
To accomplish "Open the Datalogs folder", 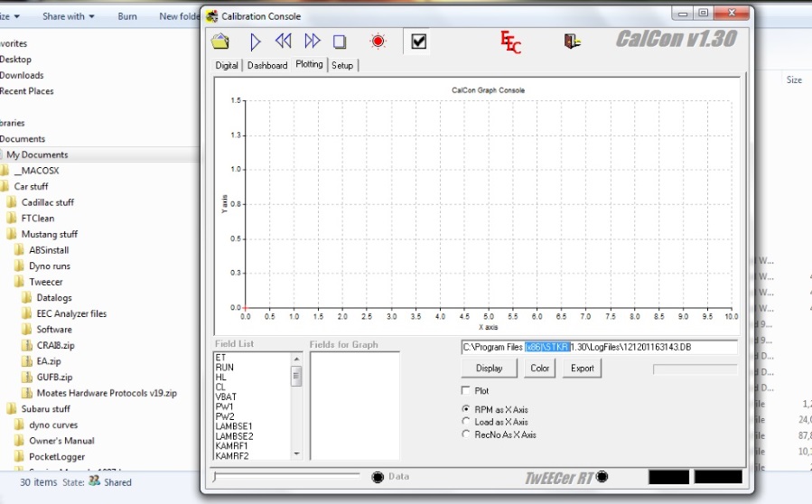I will (x=54, y=298).
